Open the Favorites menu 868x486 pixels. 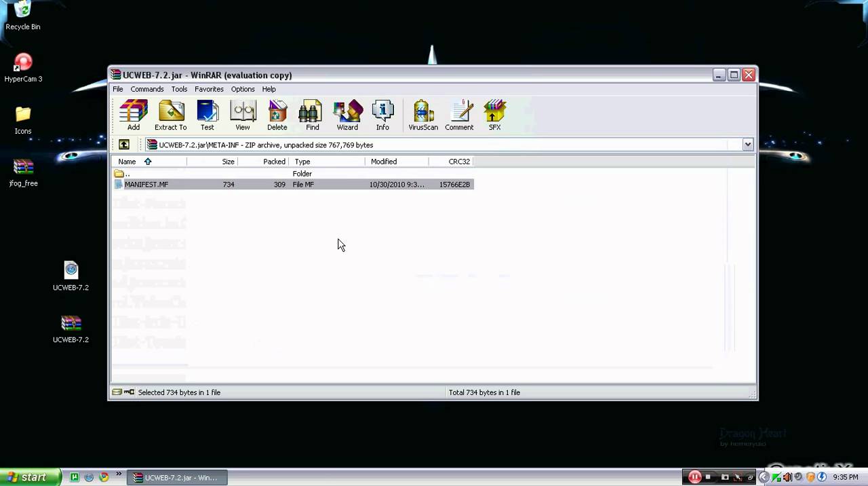click(209, 89)
